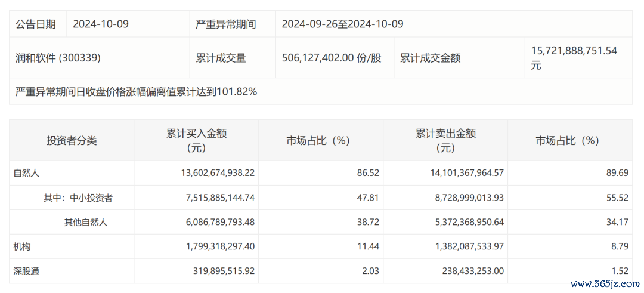The width and height of the screenshot is (644, 293).
Task: Select the 深股通 row label
Action: pyautogui.click(x=26, y=272)
